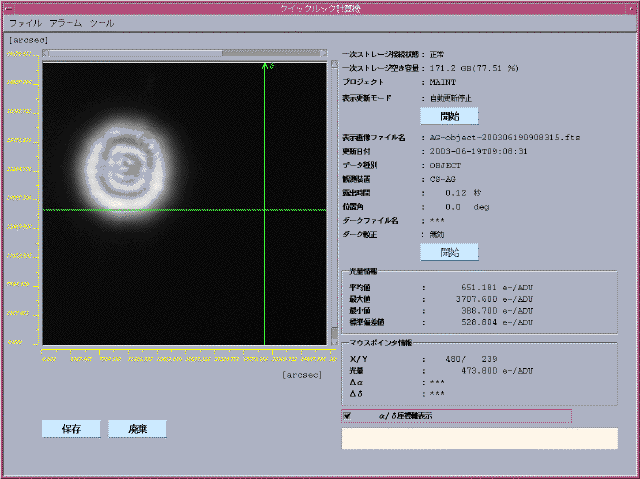Image resolution: width=640 pixels, height=479 pixels.
Task: Click the storage free space value 171.2 GB
Action: pyautogui.click(x=474, y=68)
